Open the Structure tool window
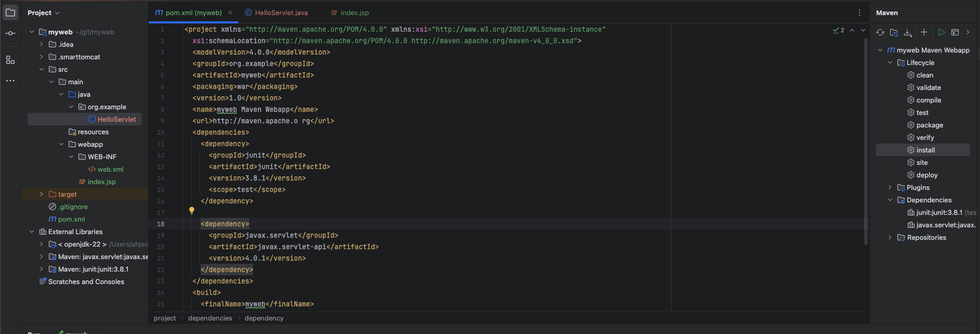This screenshot has height=334, width=980. coord(10,60)
